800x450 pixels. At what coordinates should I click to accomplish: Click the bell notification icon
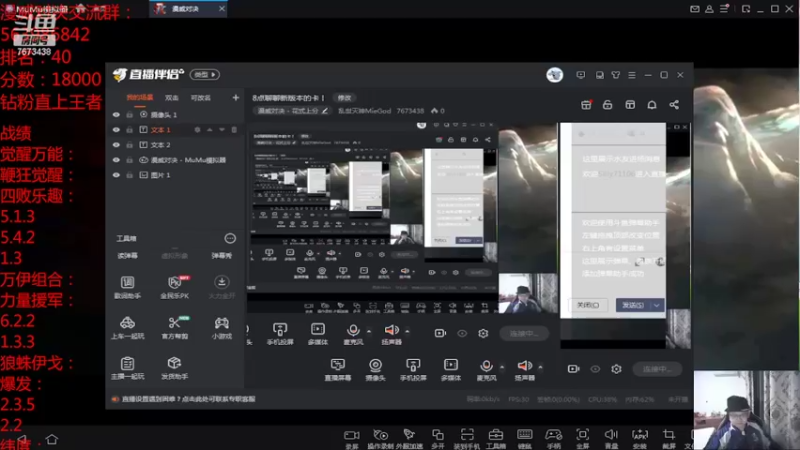click(652, 105)
